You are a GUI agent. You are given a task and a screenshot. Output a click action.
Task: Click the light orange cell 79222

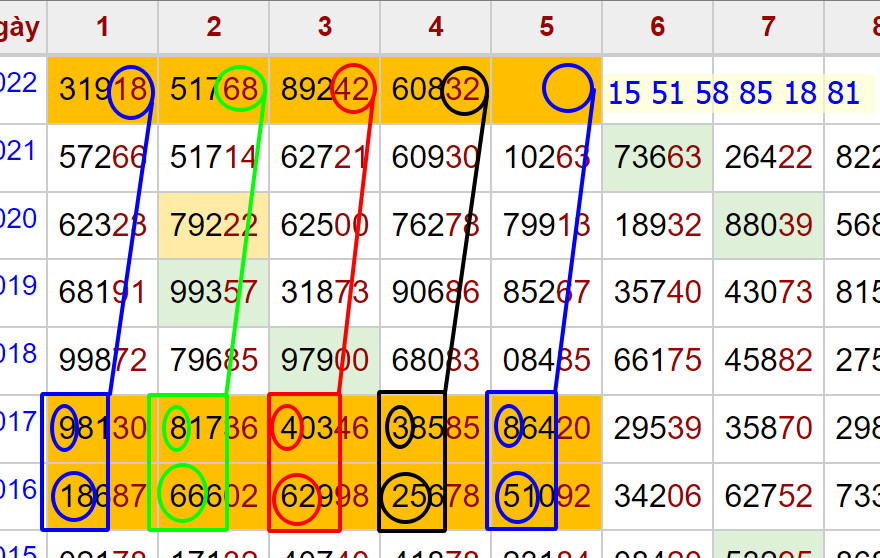point(214,225)
